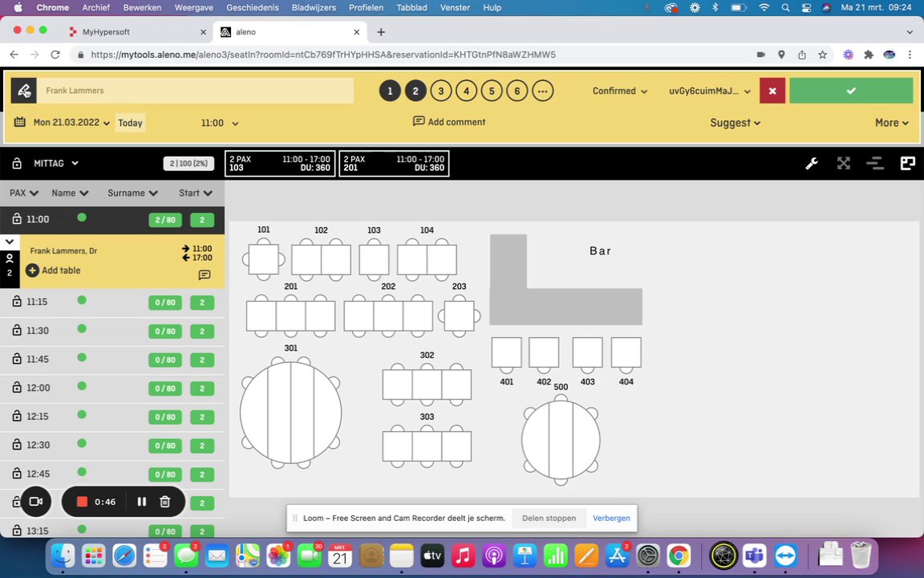Bookmark this page with the star icon
924x578 pixels.
coord(822,55)
